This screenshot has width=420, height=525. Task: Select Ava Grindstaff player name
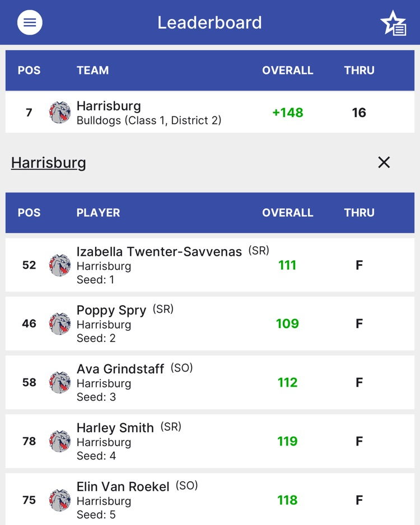[x=120, y=369]
